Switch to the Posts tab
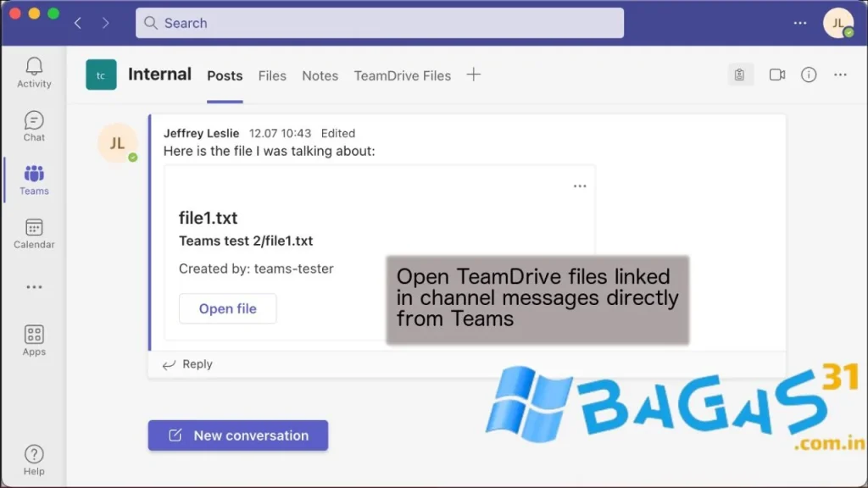The height and width of the screenshot is (488, 868). point(225,75)
